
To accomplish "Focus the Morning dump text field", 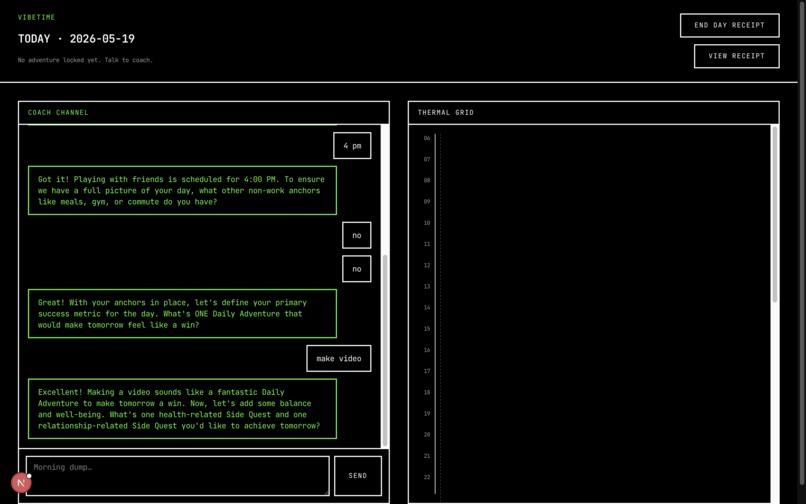I will point(177,476).
